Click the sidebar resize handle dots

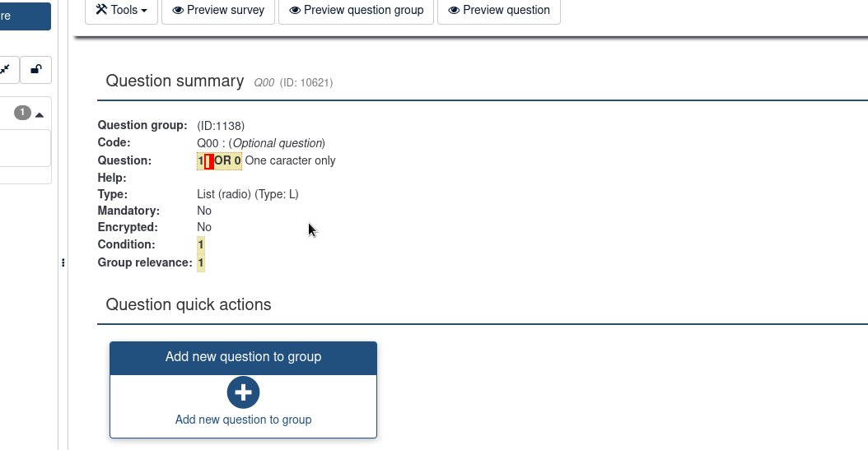point(63,262)
